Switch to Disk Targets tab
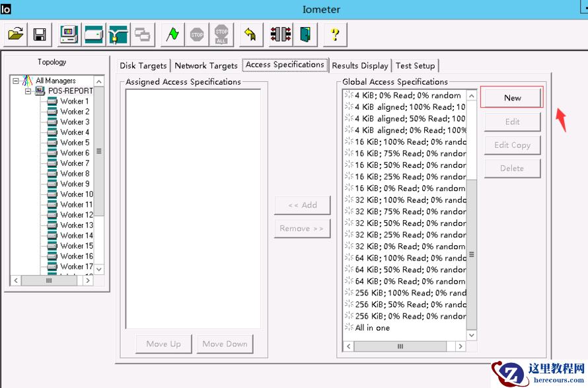Viewport: 588px width, 388px height. click(x=143, y=65)
